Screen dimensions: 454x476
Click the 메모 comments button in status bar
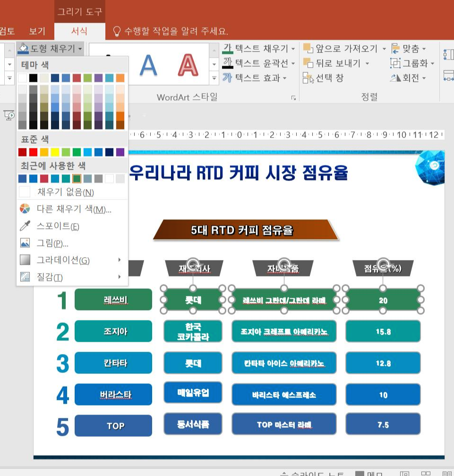click(x=368, y=473)
